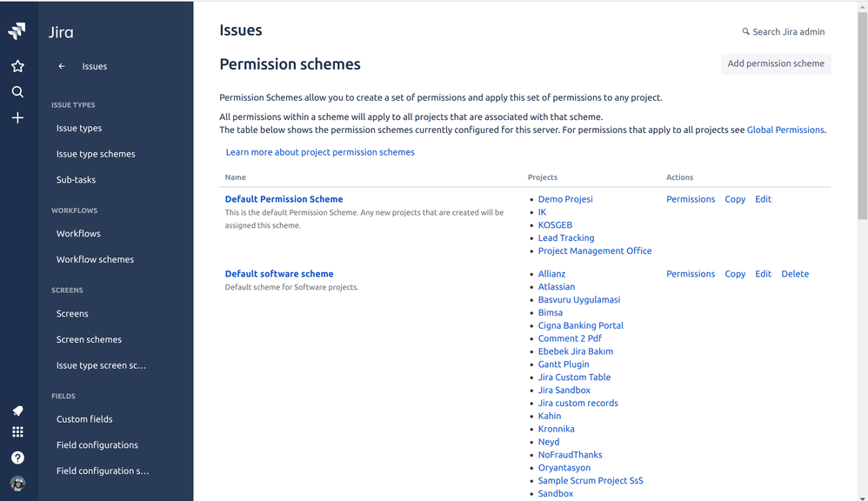Open user profile avatar
The image size is (868, 501).
point(17,484)
